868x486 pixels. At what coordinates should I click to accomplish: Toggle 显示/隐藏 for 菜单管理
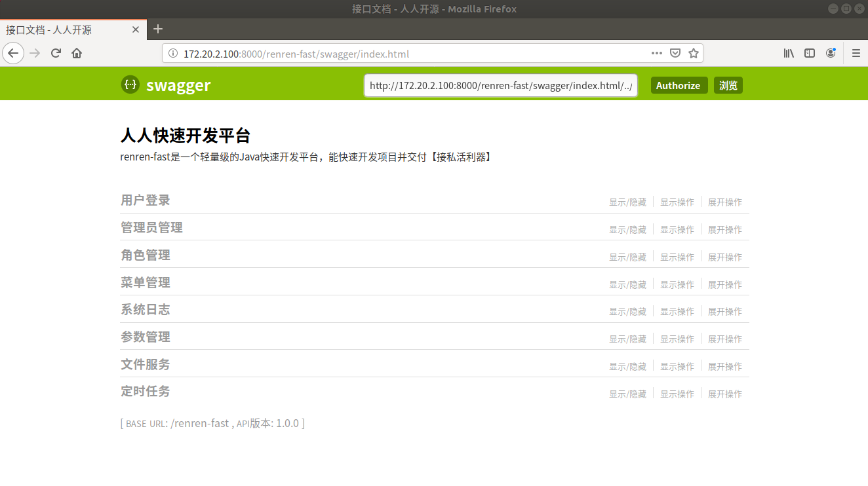pos(627,285)
